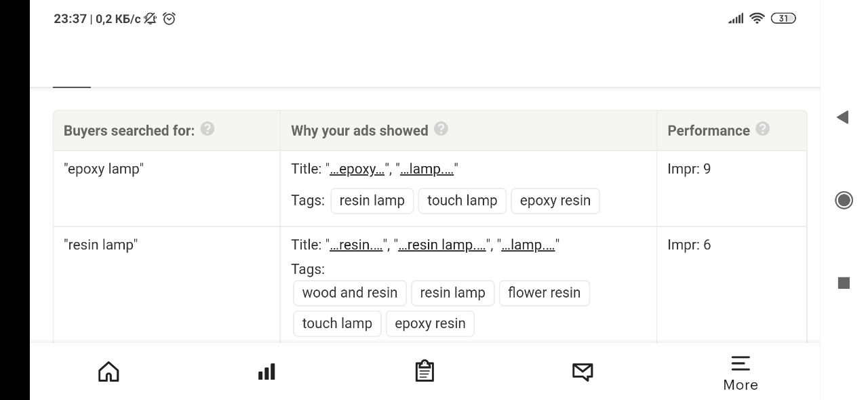Select the "wood and resin" tag
Screen dimensions: 868x400
(x=350, y=293)
